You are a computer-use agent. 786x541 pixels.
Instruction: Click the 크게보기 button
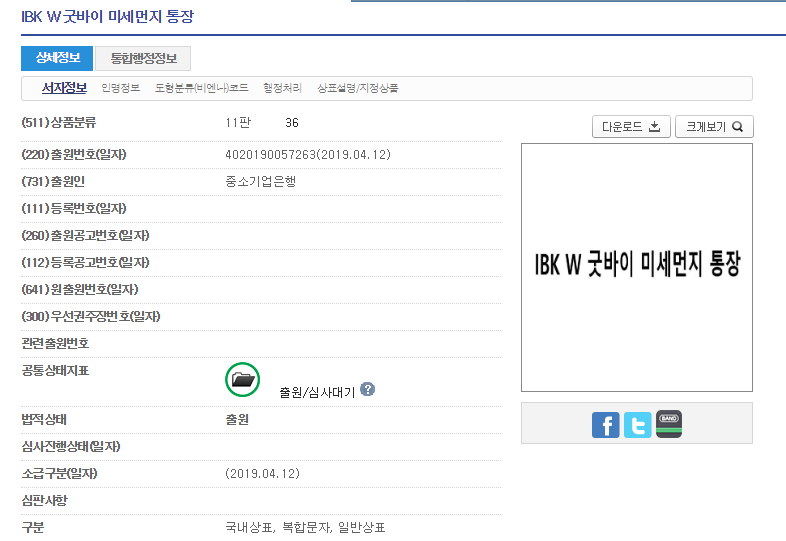click(x=714, y=126)
